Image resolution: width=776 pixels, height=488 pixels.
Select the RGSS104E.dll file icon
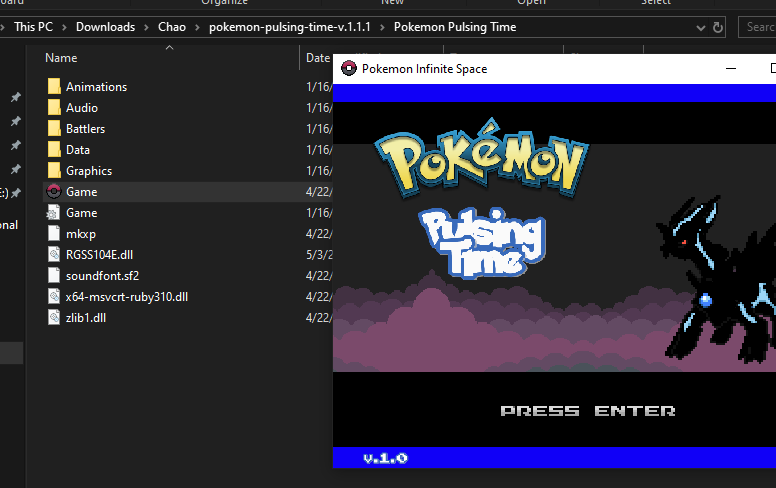(53, 255)
